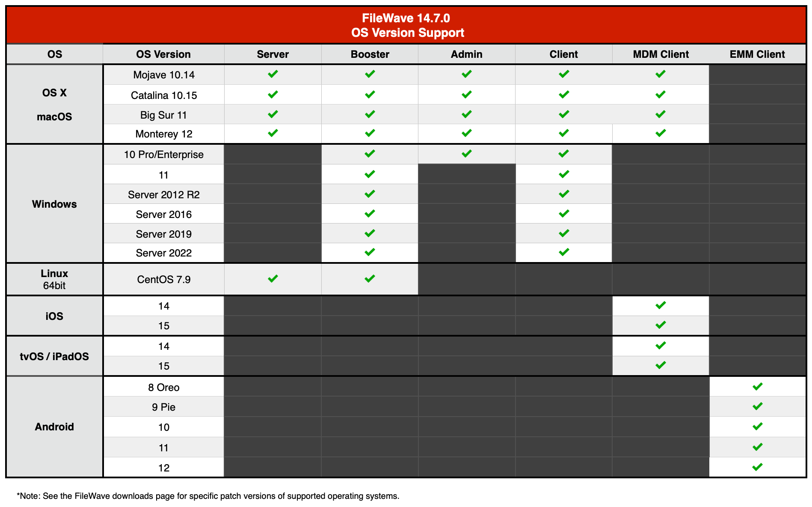
Task: Click the Server checkmark for Monterey 12
Action: (273, 133)
